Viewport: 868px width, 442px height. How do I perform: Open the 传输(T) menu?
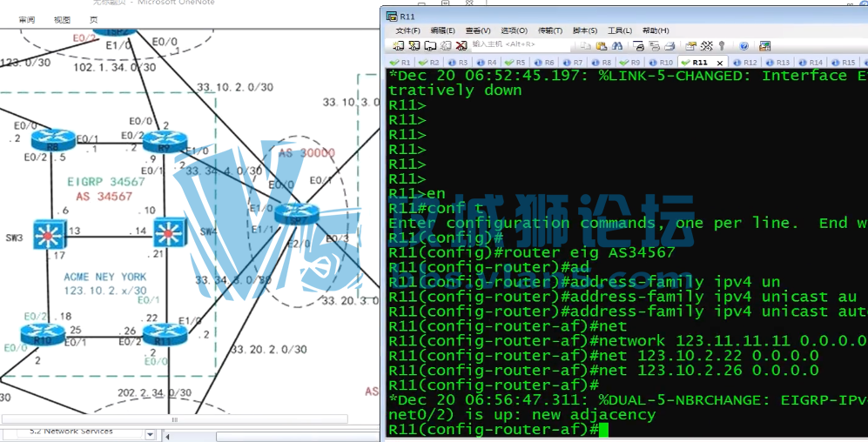(x=550, y=30)
